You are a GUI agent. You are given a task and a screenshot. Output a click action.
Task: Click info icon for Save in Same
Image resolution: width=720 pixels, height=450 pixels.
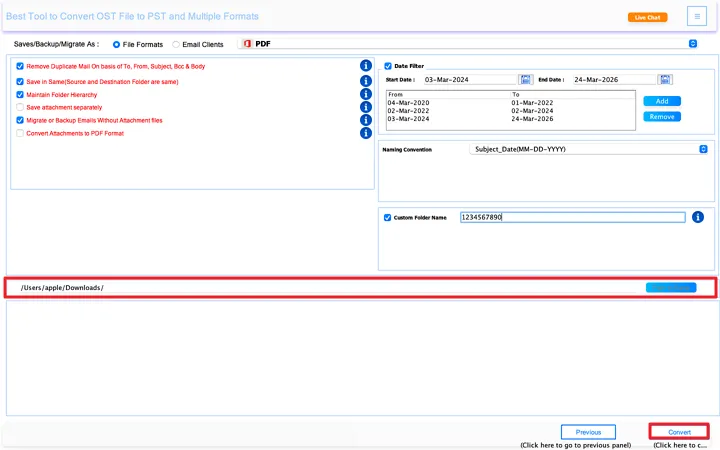[x=366, y=80]
